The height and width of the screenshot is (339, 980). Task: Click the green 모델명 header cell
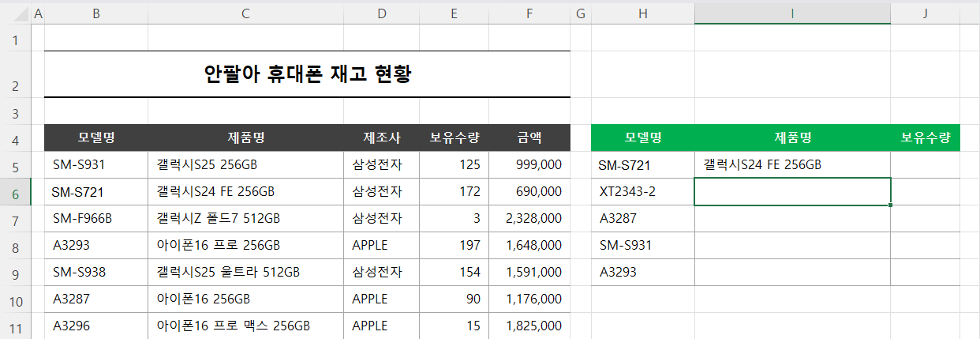(x=643, y=137)
